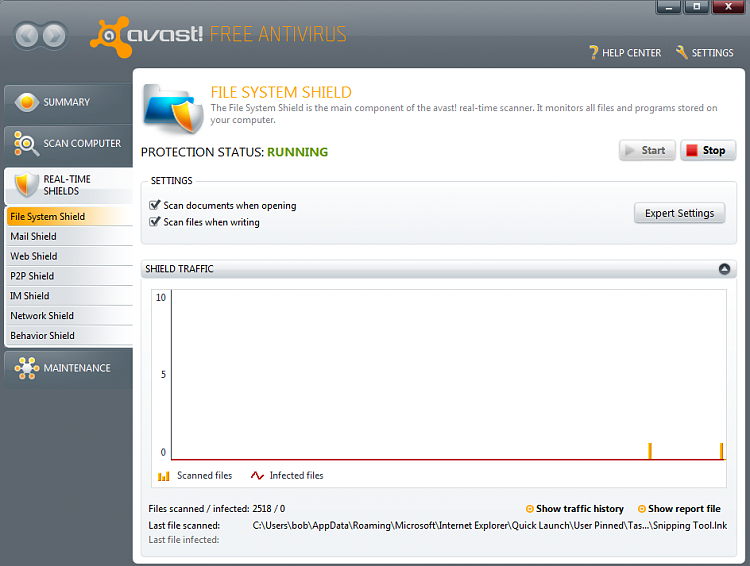Open the Maintenance section
The width and height of the screenshot is (750, 566).
68,368
